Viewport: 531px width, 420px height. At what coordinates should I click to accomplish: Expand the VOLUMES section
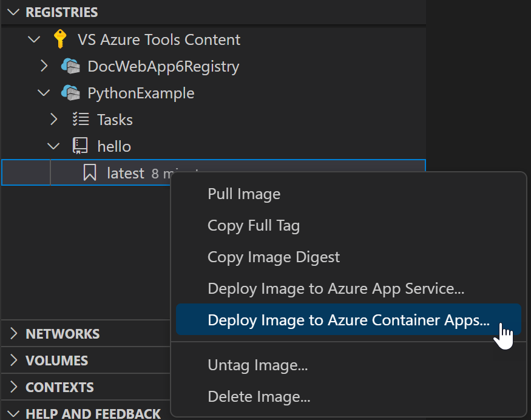point(13,360)
